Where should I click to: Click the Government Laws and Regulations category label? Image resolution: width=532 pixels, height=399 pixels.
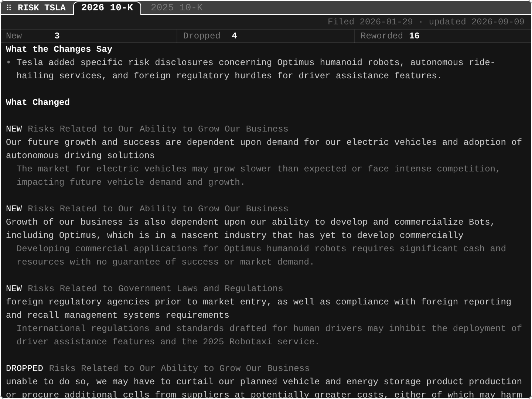click(156, 289)
